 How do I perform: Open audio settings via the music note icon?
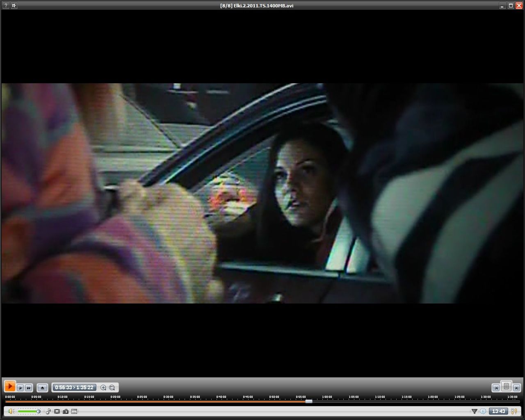(x=48, y=411)
